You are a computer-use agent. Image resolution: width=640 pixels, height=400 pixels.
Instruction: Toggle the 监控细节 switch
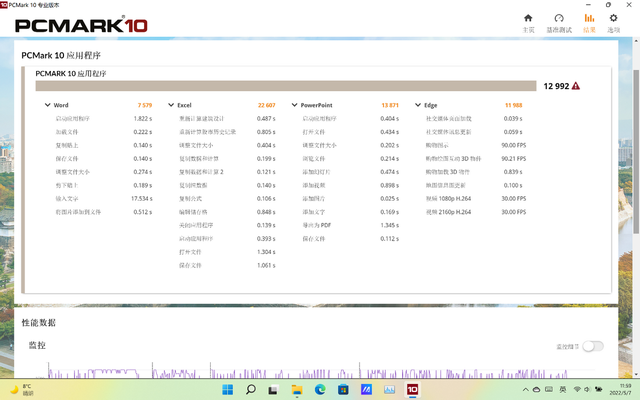(593, 346)
